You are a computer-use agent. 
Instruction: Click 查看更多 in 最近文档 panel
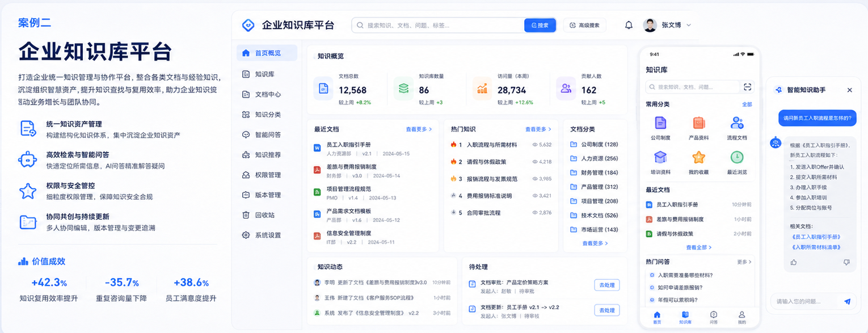click(419, 129)
